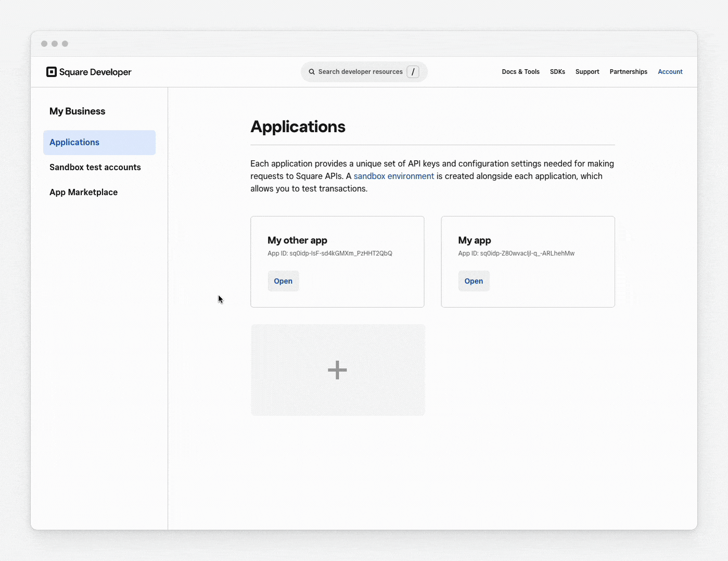This screenshot has width=728, height=561.
Task: Focus the Search developer resources field
Action: [x=364, y=72]
